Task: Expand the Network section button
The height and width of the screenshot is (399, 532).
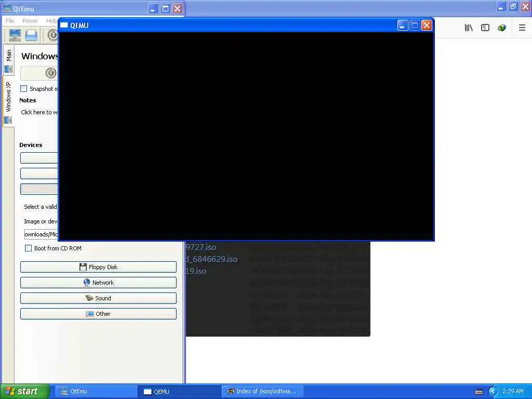Action: (x=98, y=283)
